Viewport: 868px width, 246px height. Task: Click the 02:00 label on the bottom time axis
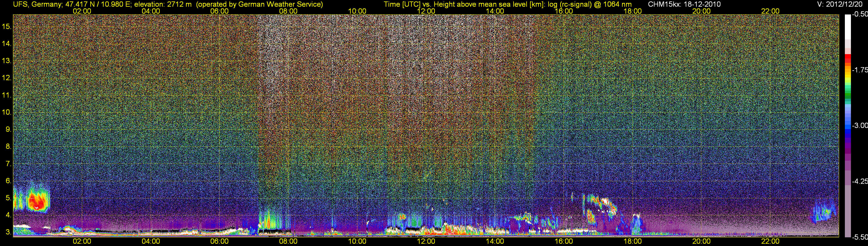click(82, 241)
